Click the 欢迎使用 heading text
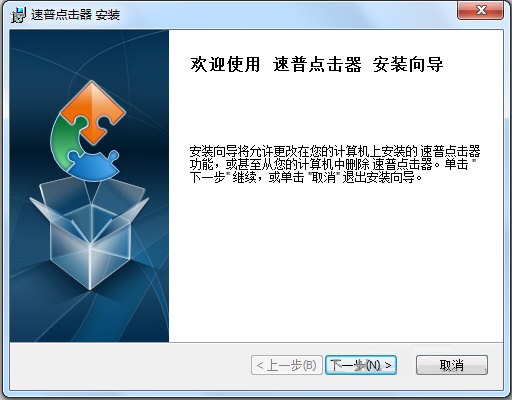The height and width of the screenshot is (400, 512). click(225, 64)
